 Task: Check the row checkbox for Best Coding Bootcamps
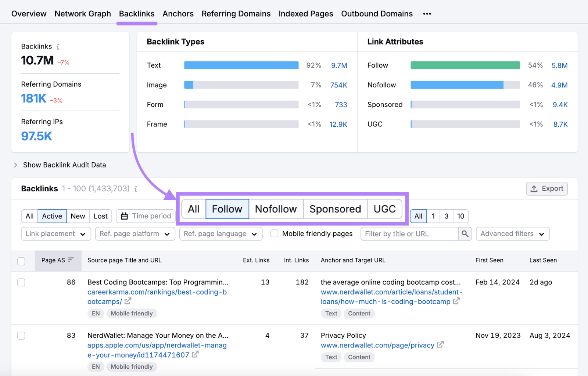(x=21, y=282)
